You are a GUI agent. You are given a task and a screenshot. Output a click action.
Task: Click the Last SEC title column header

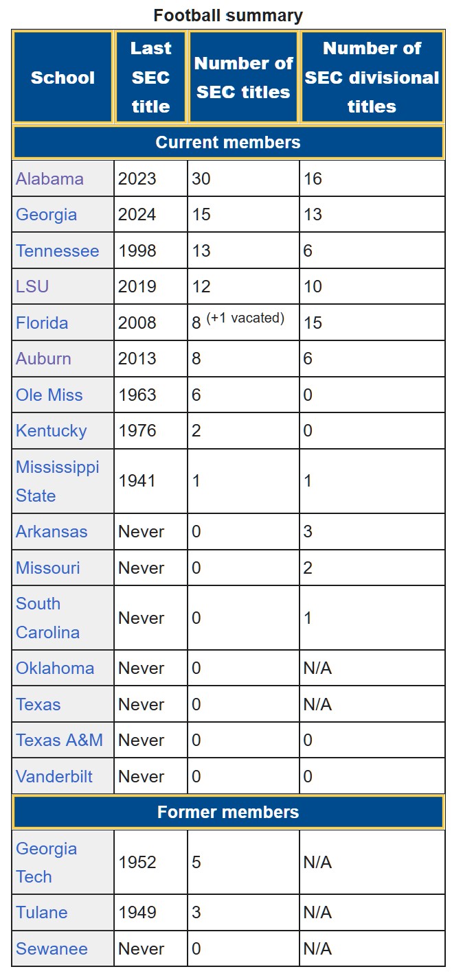[150, 78]
